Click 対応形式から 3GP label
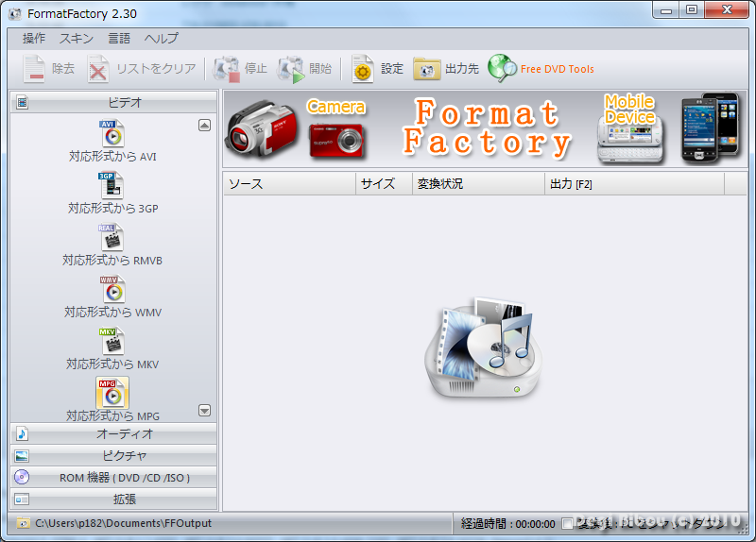Viewport: 756px width, 542px height. tap(112, 208)
